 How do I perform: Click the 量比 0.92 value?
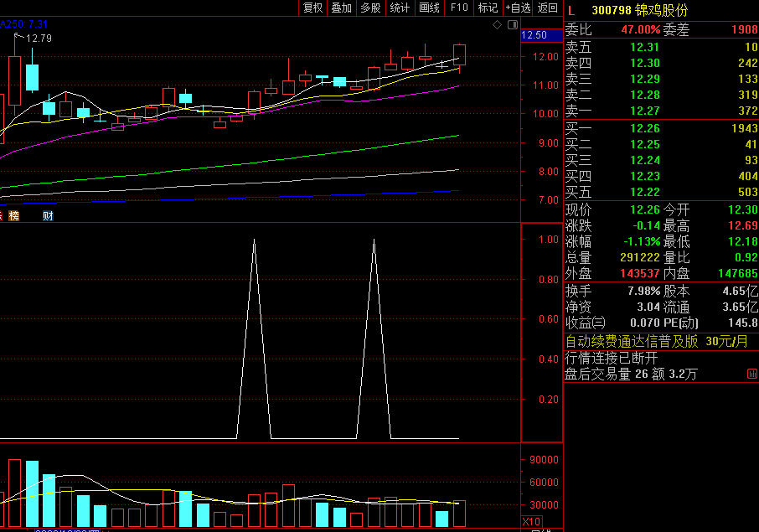[746, 257]
